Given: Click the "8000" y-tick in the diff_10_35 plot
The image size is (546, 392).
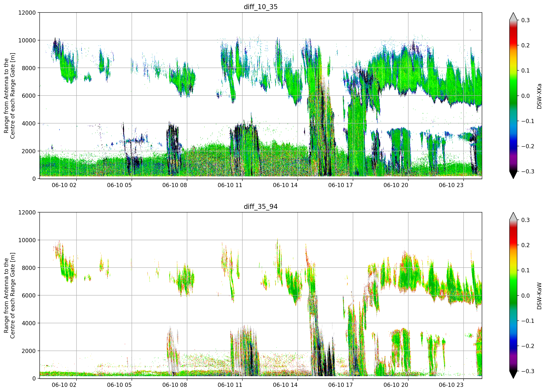Looking at the screenshot, I should [x=29, y=68].
